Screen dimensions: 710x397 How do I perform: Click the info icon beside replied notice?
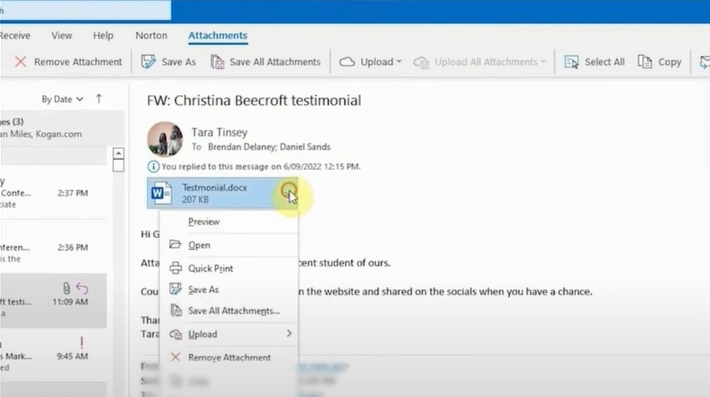153,167
